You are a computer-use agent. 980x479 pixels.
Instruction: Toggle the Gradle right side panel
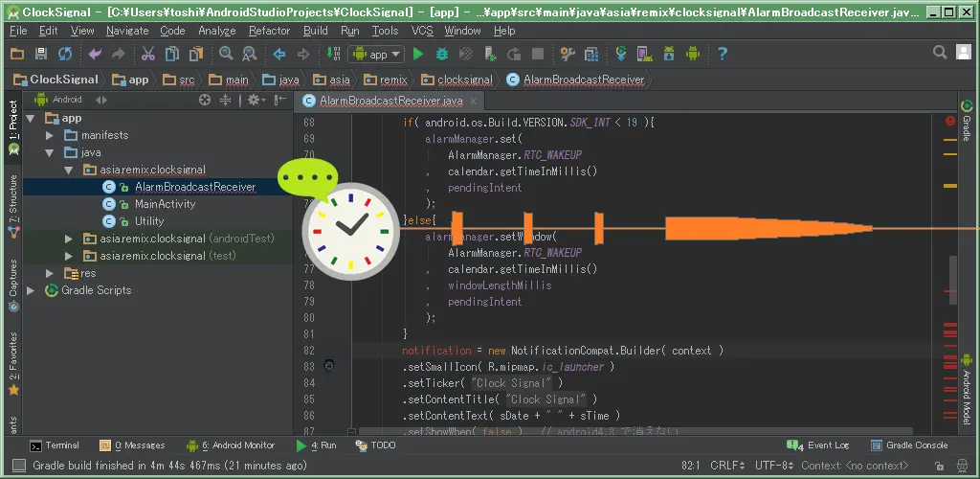point(967,120)
